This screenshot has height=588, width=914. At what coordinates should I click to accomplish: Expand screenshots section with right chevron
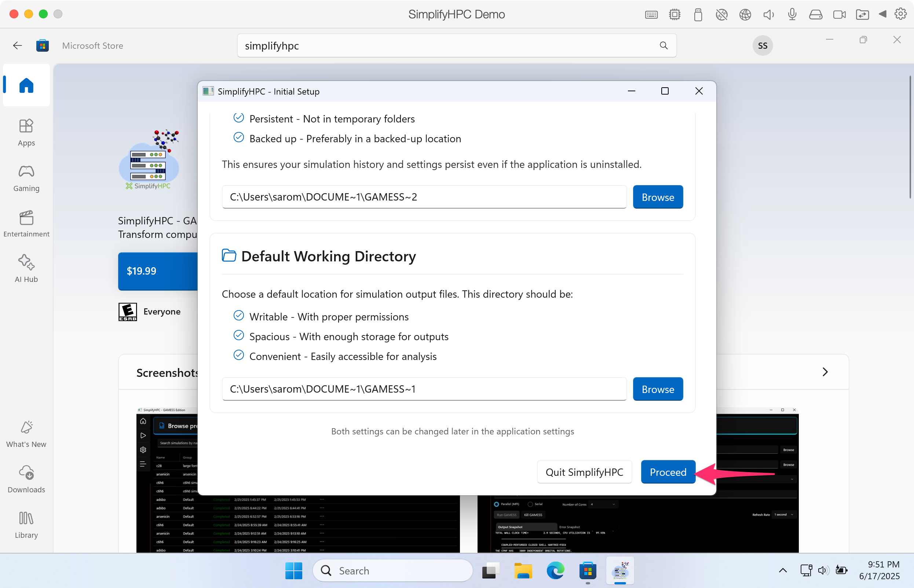[x=825, y=372]
